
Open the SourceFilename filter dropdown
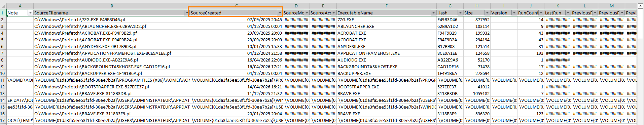[x=187, y=13]
